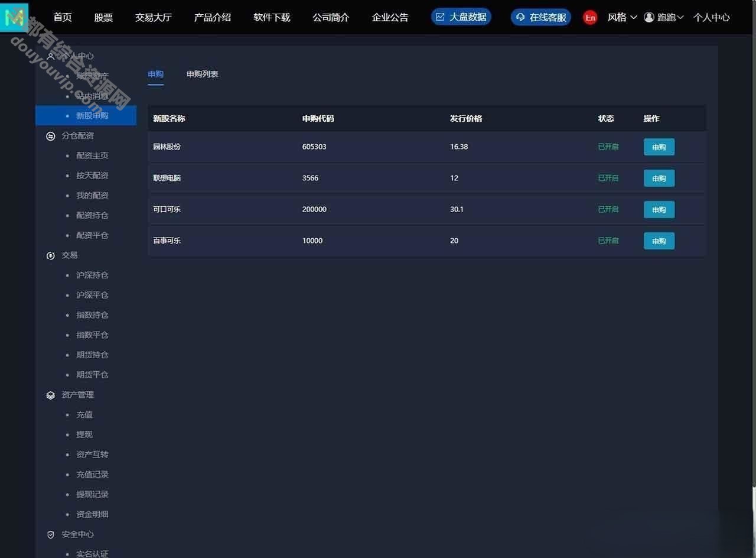This screenshot has width=756, height=558.
Task: Click the 已开启 status for 园林股份
Action: pyautogui.click(x=608, y=147)
